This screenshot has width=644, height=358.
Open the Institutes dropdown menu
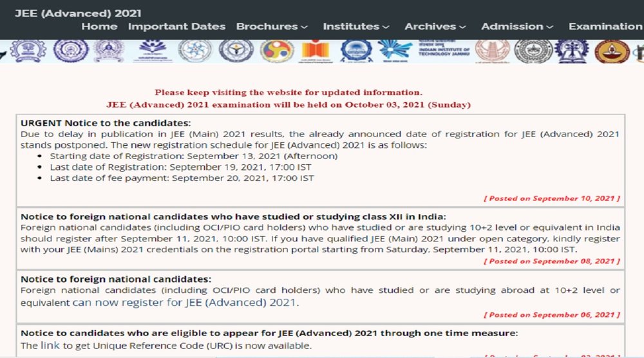[x=356, y=26]
